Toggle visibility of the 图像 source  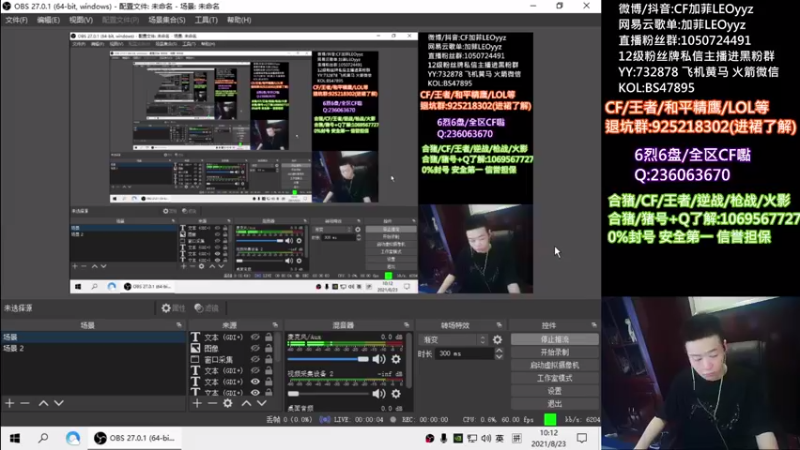[255, 348]
